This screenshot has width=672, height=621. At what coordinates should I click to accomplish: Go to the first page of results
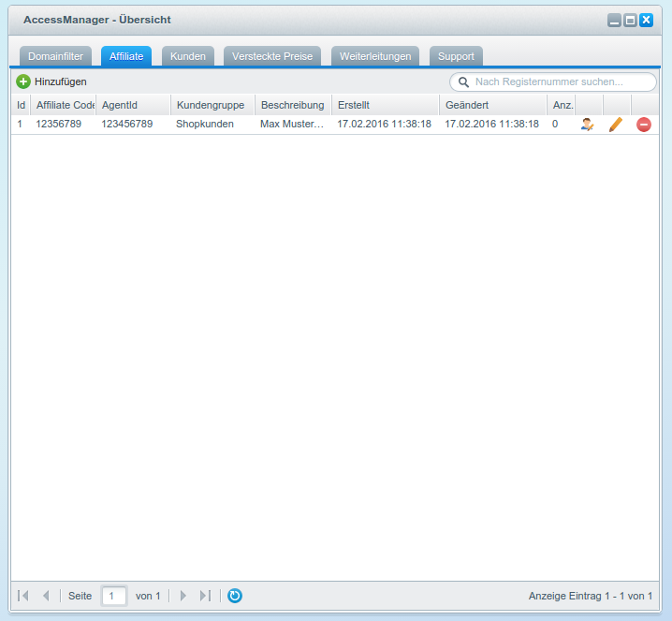pos(23,596)
